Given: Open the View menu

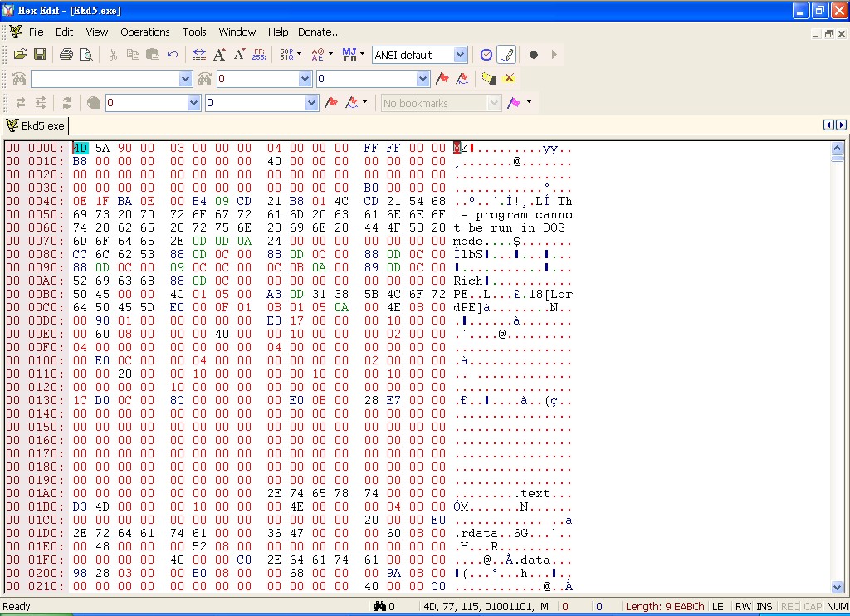Looking at the screenshot, I should pos(96,32).
